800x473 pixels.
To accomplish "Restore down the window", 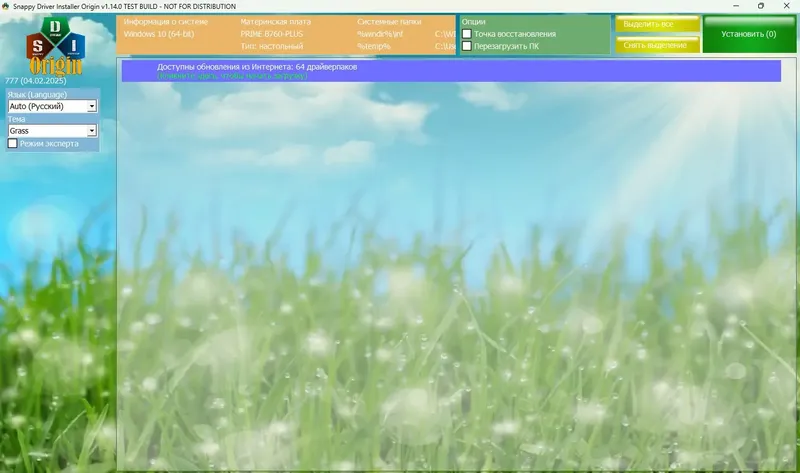I will (761, 6).
